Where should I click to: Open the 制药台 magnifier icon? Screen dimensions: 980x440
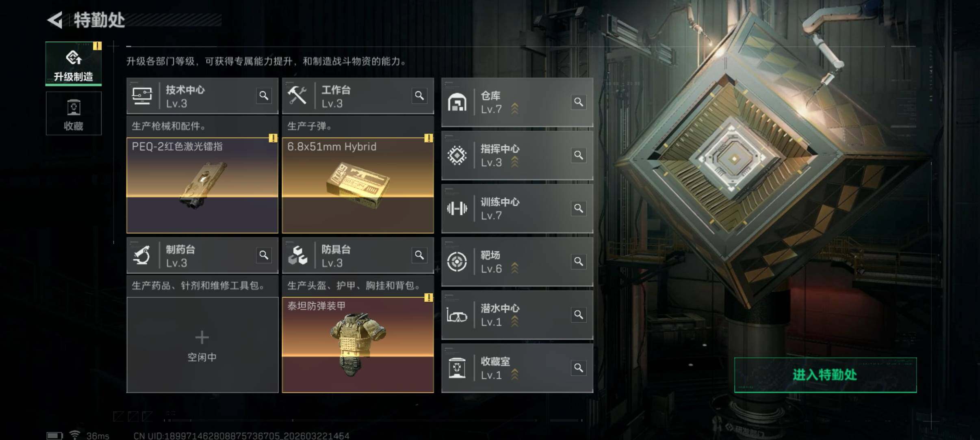tap(264, 255)
